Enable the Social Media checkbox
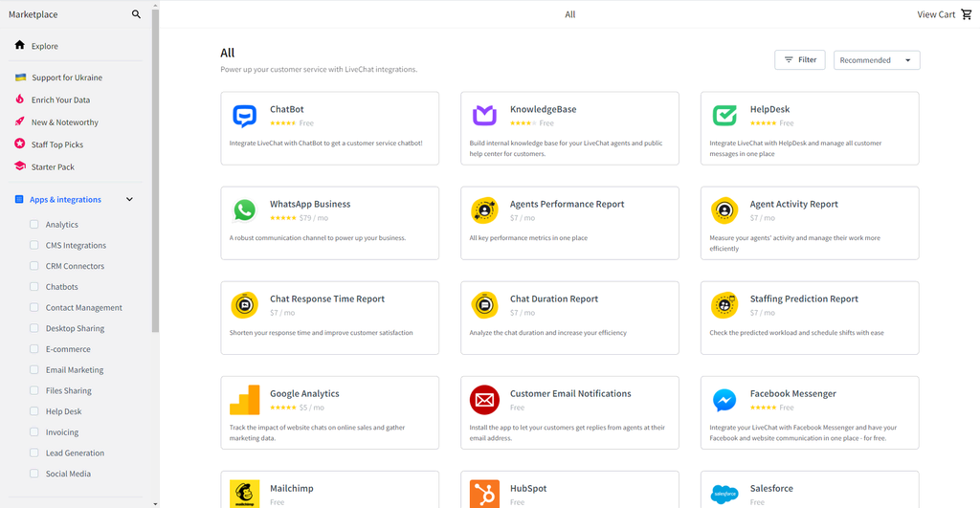The width and height of the screenshot is (980, 508). coord(34,474)
